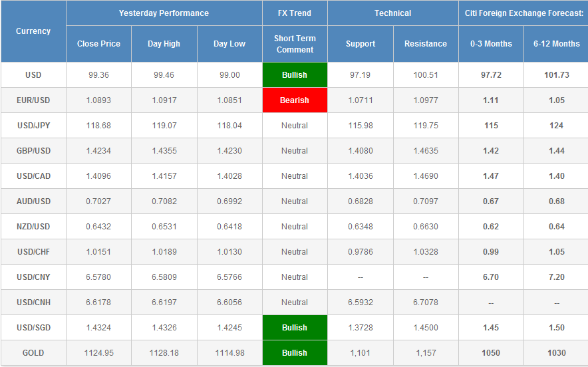Click the green Bullish cell for USD/SGD

click(x=295, y=328)
